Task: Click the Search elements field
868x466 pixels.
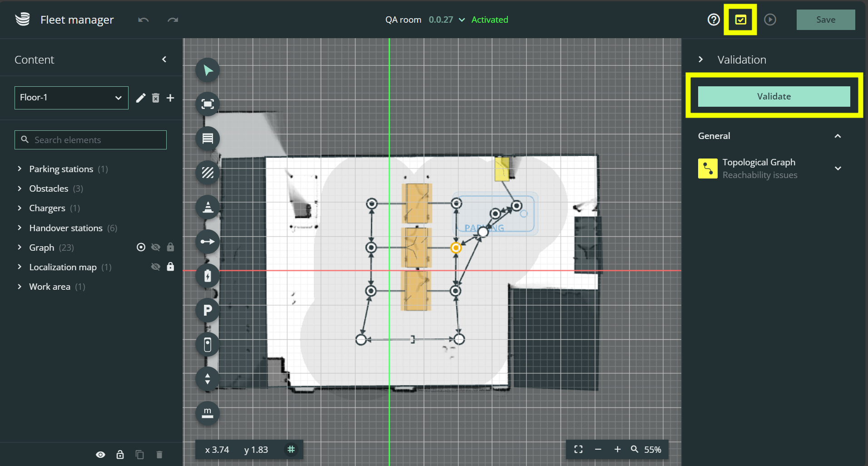Action: coord(91,140)
